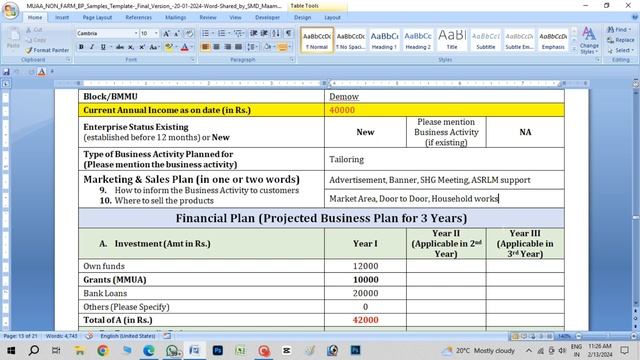640x360 pixels.
Task: Click the Grow Font icon
Action: [166, 33]
